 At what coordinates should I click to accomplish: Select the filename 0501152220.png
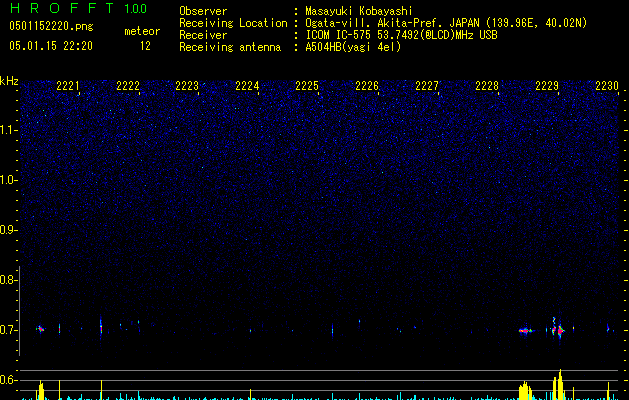[51, 27]
